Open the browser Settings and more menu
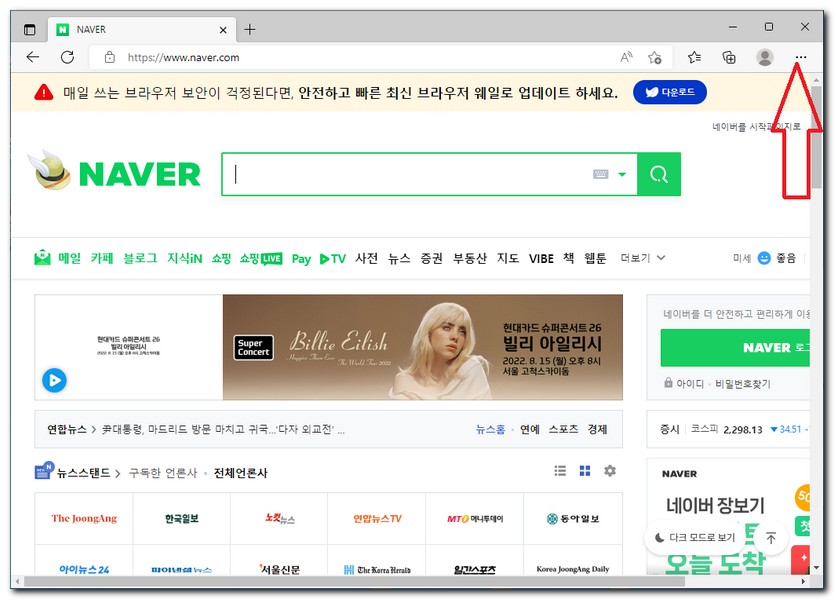This screenshot has width=836, height=600. point(800,57)
